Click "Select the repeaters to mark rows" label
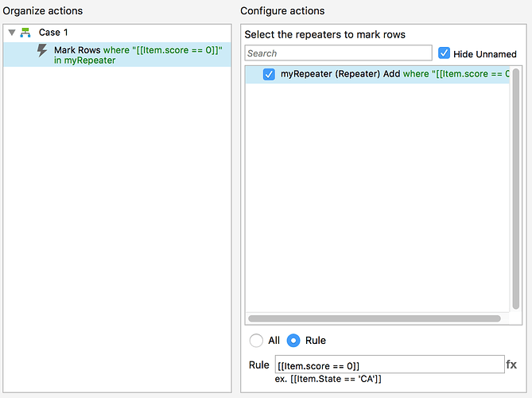The width and height of the screenshot is (532, 398). tap(324, 35)
